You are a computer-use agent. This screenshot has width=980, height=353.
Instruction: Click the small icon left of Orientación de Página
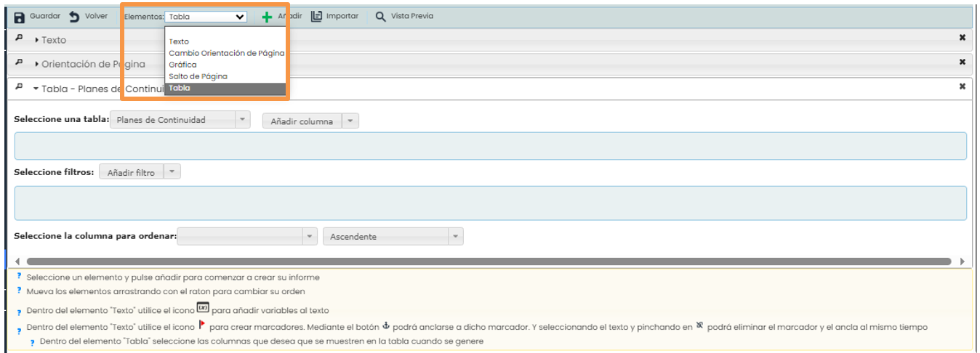tap(19, 63)
